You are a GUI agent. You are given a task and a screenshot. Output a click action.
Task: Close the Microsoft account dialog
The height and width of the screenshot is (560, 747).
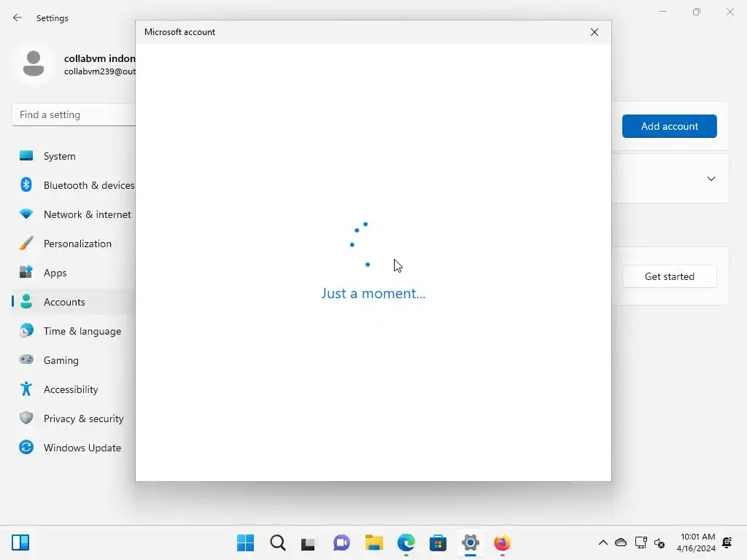(594, 32)
